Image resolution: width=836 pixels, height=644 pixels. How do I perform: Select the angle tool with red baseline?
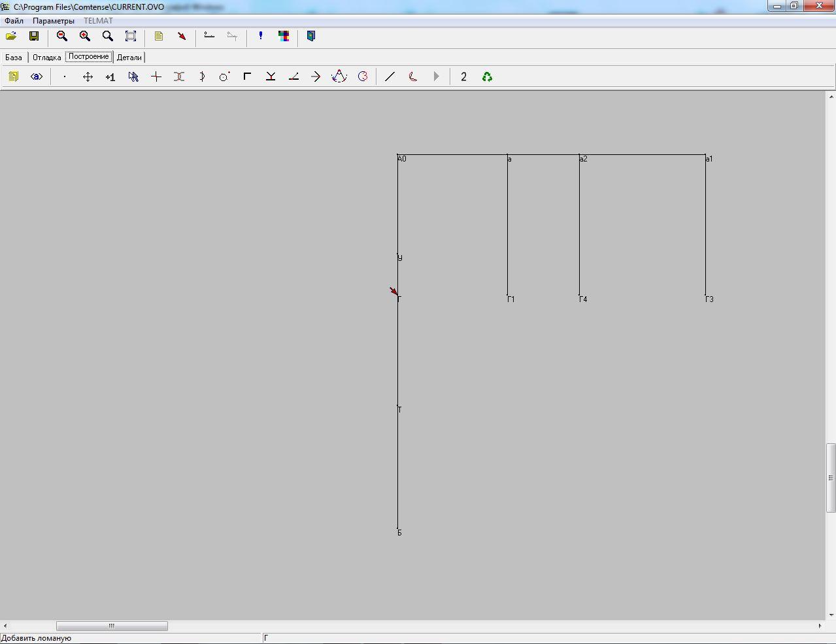tap(293, 76)
